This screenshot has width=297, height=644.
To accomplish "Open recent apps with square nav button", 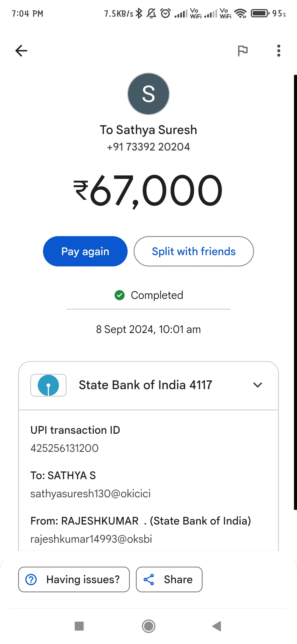I will (x=79, y=626).
